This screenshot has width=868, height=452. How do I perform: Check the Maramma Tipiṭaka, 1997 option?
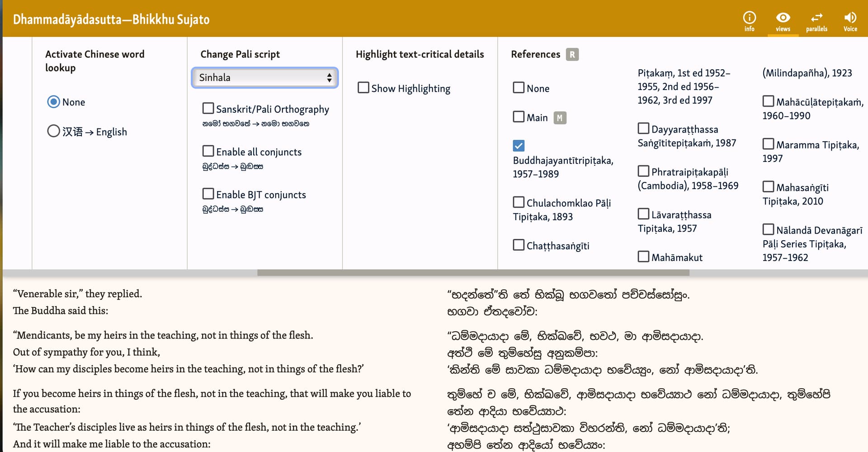[768, 144]
